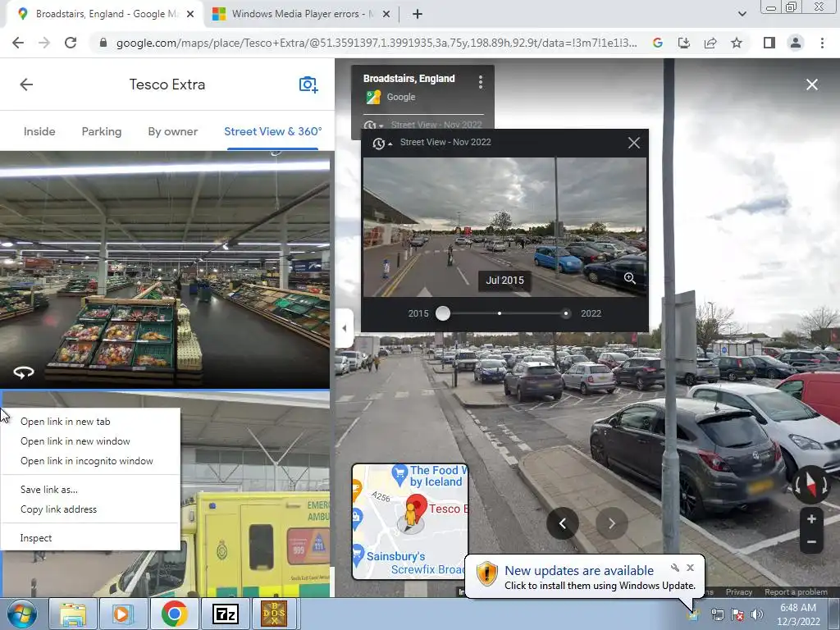Select the middle date marker on timeline
840x630 pixels.
pos(500,313)
